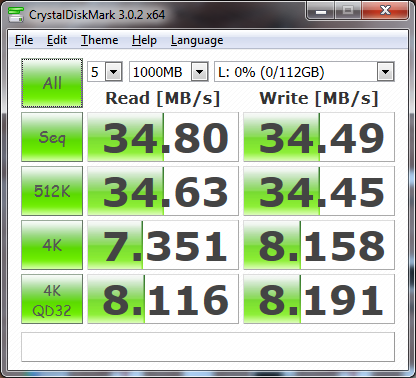The width and height of the screenshot is (416, 378).
Task: Click the 4K write result 8.158
Action: [x=319, y=245]
